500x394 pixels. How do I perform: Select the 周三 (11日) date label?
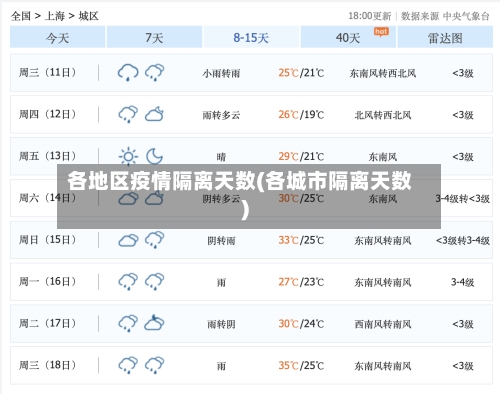pos(47,72)
